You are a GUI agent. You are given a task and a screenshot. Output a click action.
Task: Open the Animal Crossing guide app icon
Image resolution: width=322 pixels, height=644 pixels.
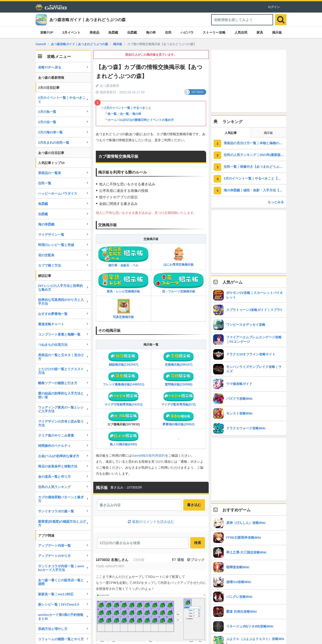(41, 20)
